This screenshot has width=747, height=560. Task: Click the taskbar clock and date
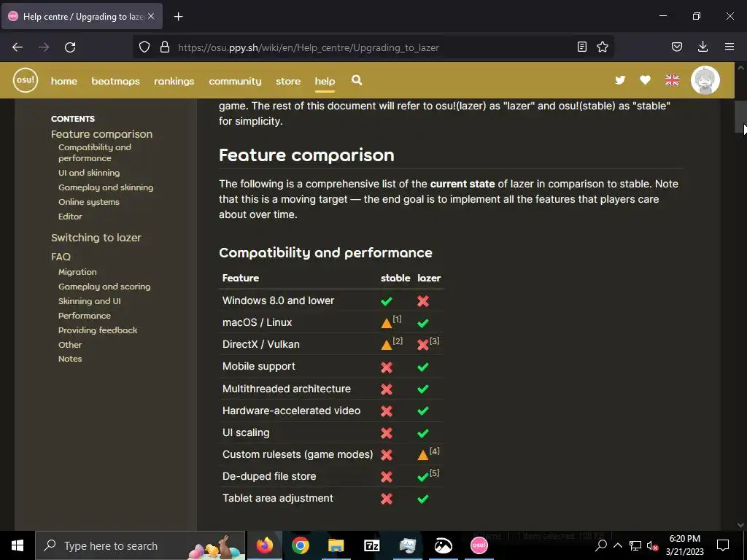[684, 545]
